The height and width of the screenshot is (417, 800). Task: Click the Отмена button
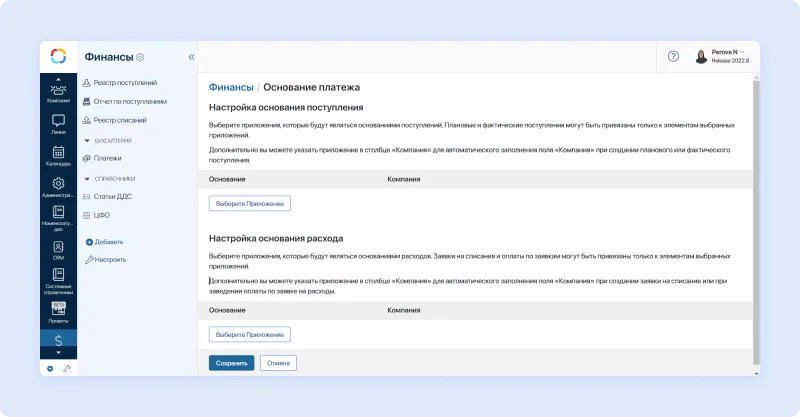278,363
